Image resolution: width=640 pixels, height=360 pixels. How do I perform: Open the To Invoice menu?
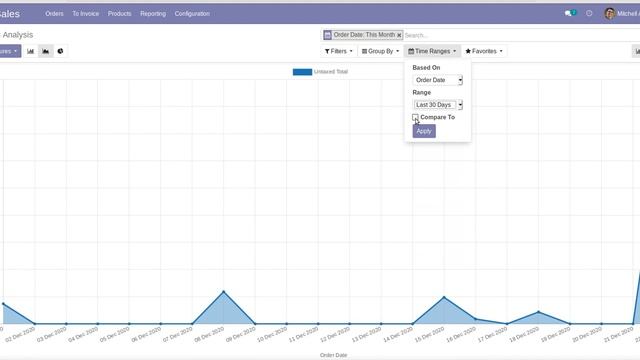click(x=86, y=13)
